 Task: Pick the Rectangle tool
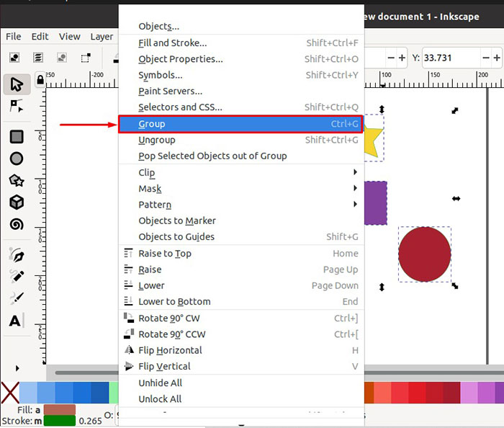pyautogui.click(x=17, y=136)
